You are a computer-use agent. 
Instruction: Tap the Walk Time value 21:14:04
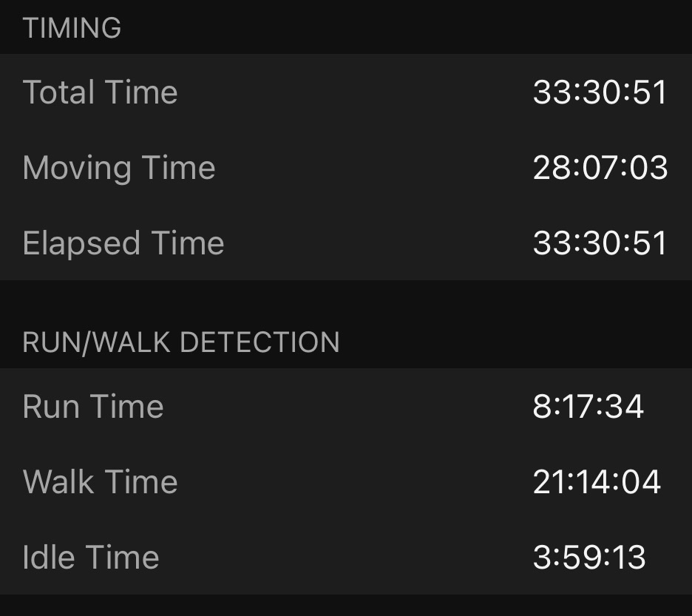coord(596,482)
